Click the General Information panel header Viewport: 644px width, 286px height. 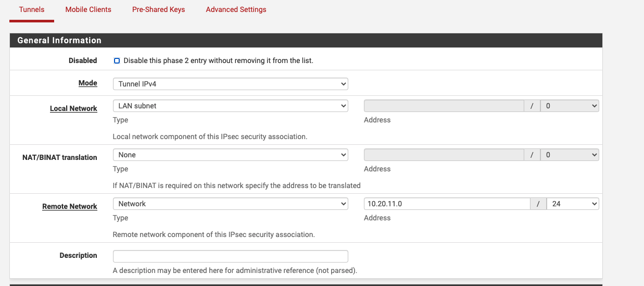pos(306,41)
